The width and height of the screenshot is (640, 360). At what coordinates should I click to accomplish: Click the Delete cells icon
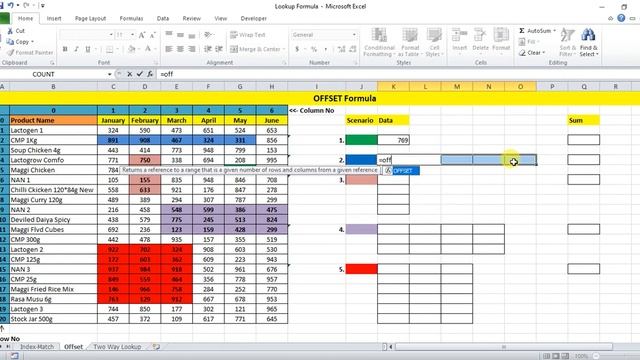coord(480,36)
